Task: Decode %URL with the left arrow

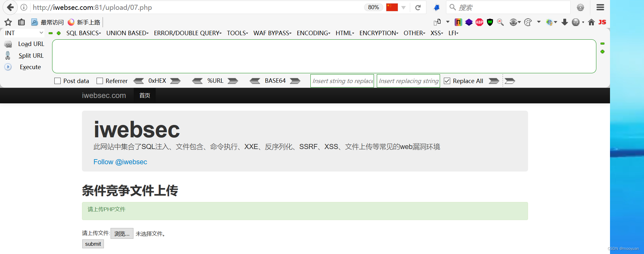Action: tap(197, 81)
